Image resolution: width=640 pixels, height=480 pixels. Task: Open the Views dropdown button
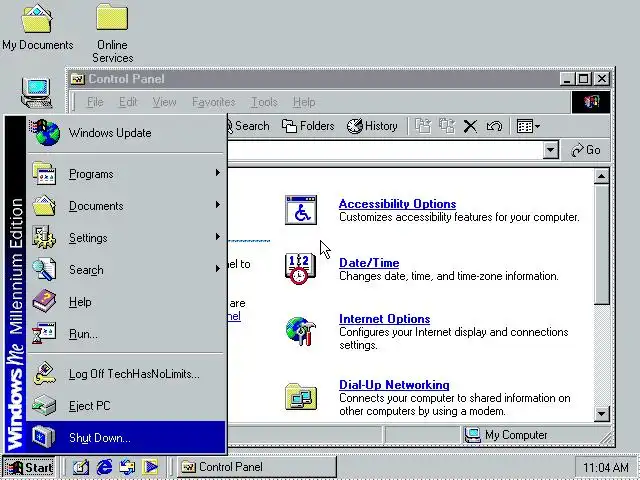[x=528, y=126]
